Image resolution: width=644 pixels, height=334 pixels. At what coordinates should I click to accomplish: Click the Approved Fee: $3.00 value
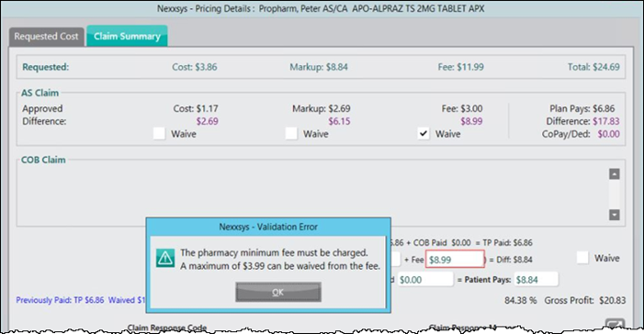click(x=462, y=109)
